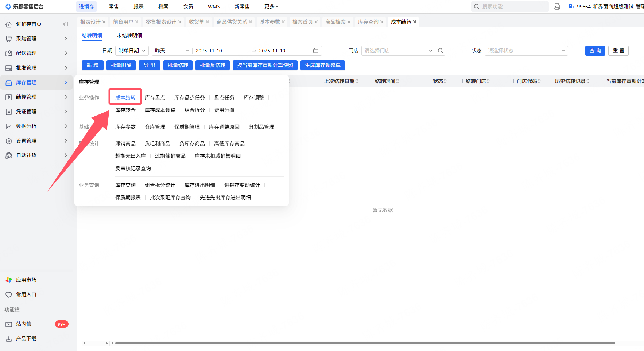
Task: Open the 制单日期 date type dropdown
Action: (x=132, y=51)
